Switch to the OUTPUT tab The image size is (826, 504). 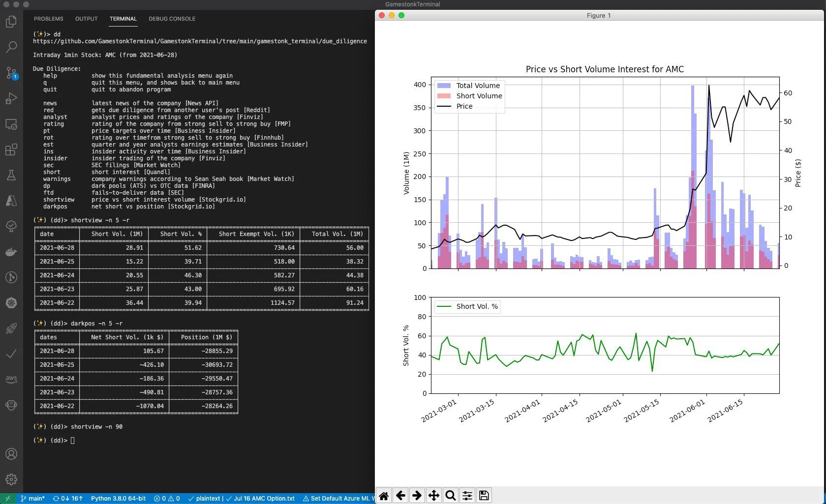tap(86, 19)
